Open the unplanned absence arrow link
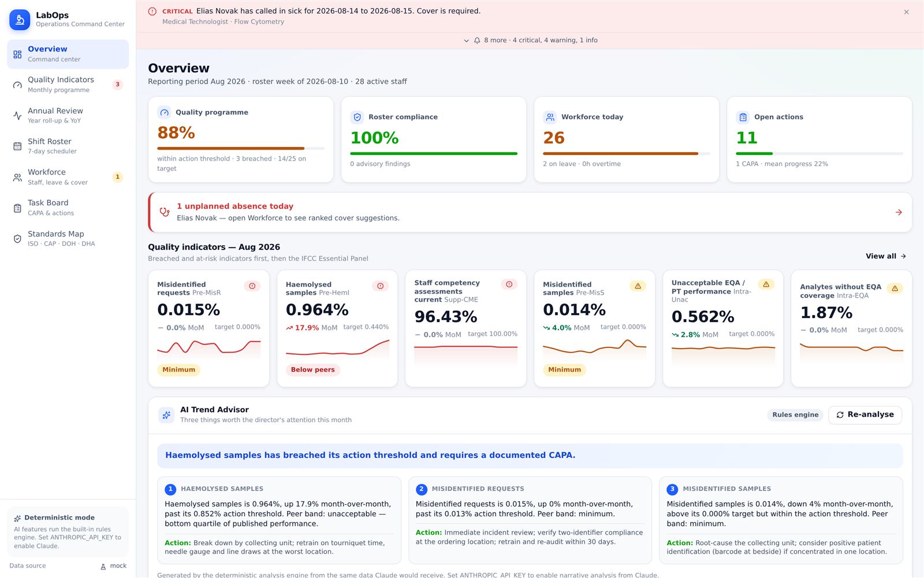Image resolution: width=924 pixels, height=578 pixels. click(x=899, y=213)
